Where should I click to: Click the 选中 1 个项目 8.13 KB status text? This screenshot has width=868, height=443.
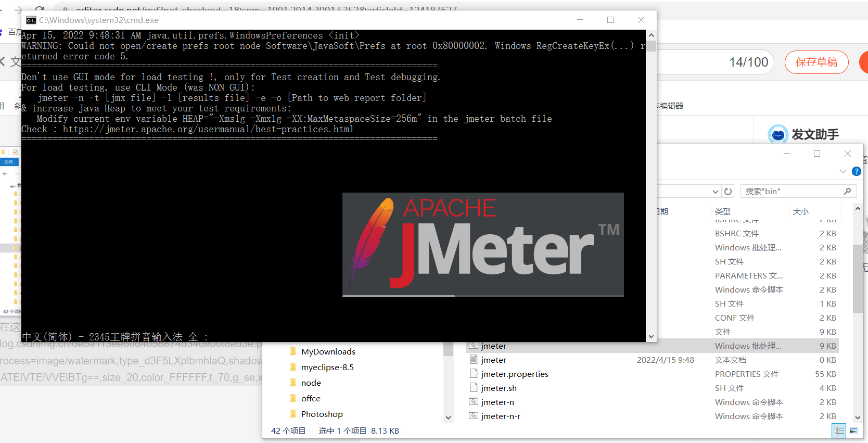[x=359, y=431]
